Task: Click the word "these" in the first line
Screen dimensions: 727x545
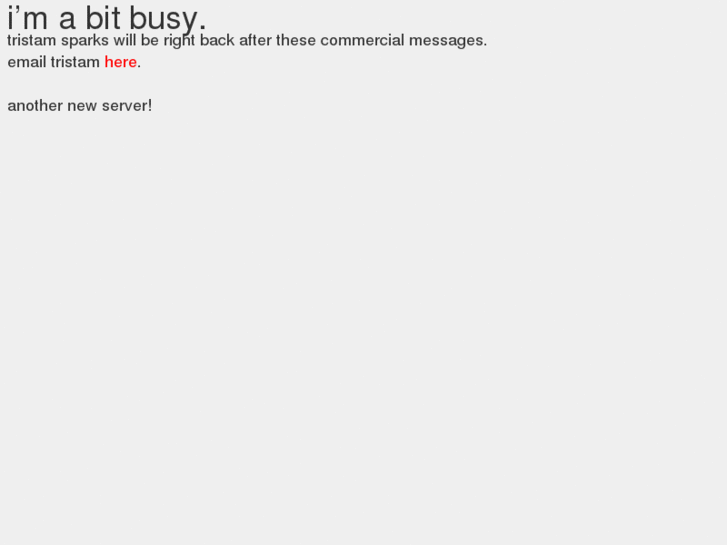Action: (x=296, y=40)
